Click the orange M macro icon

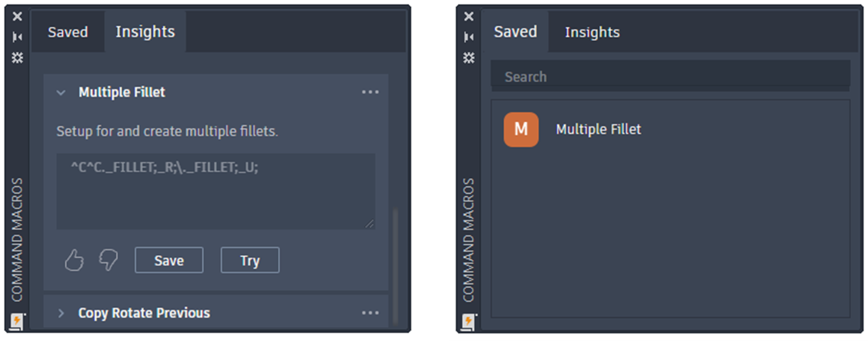click(521, 129)
